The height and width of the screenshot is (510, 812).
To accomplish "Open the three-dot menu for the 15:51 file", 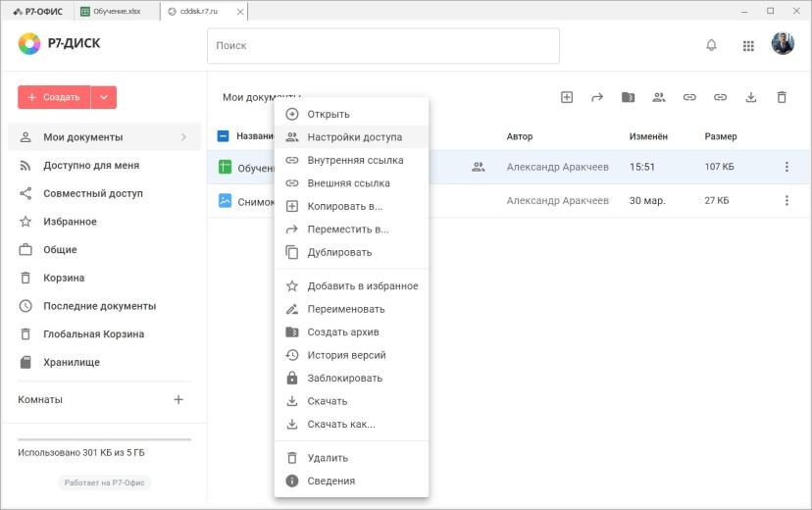I will 787,167.
